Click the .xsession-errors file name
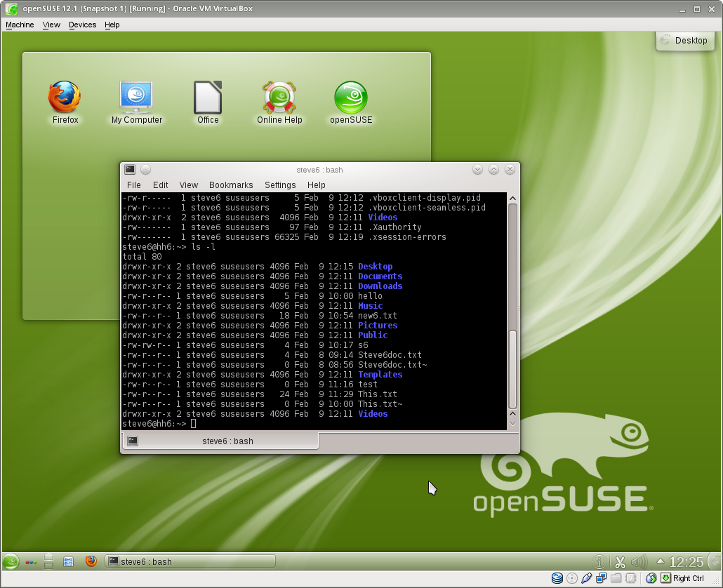723x588 pixels. pyautogui.click(x=407, y=237)
